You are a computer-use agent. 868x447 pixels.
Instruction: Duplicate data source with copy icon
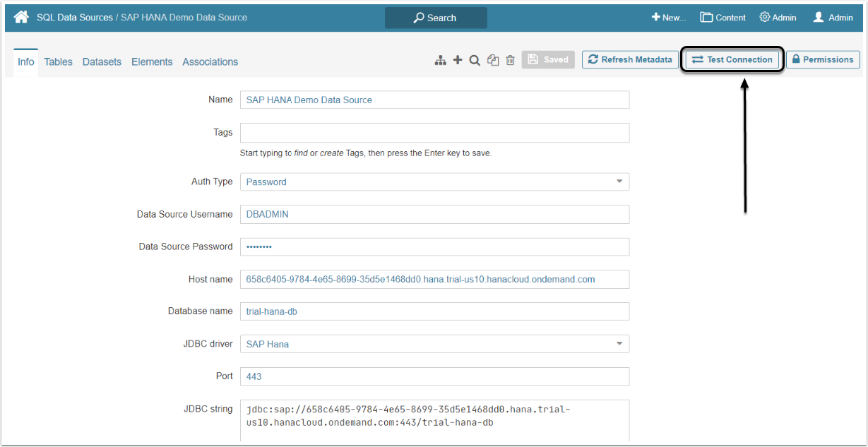[x=493, y=61]
